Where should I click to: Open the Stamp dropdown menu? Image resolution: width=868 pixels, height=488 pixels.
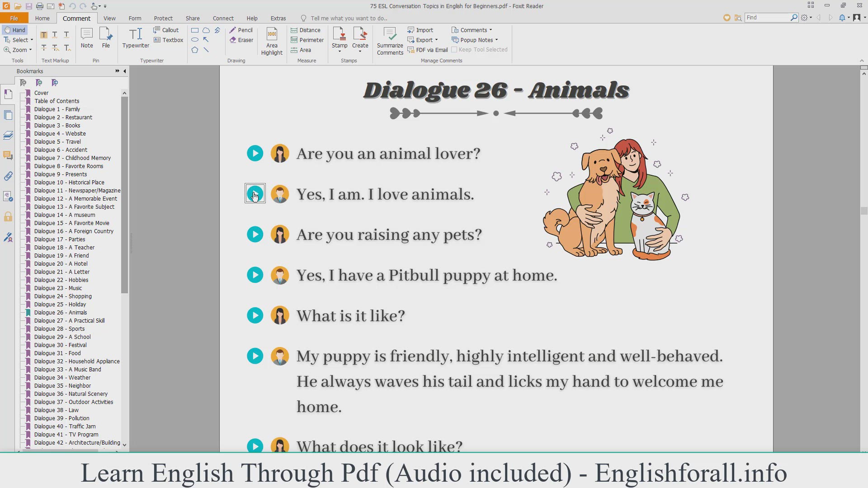click(x=340, y=51)
